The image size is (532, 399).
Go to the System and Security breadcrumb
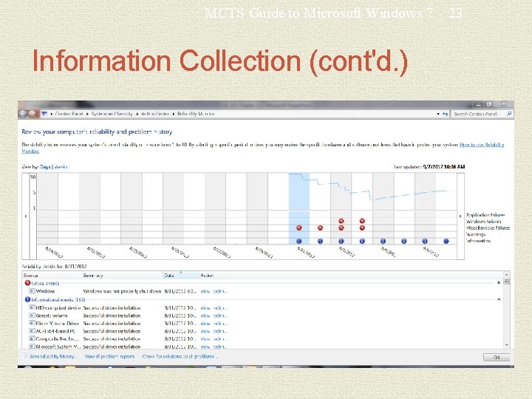(x=112, y=114)
